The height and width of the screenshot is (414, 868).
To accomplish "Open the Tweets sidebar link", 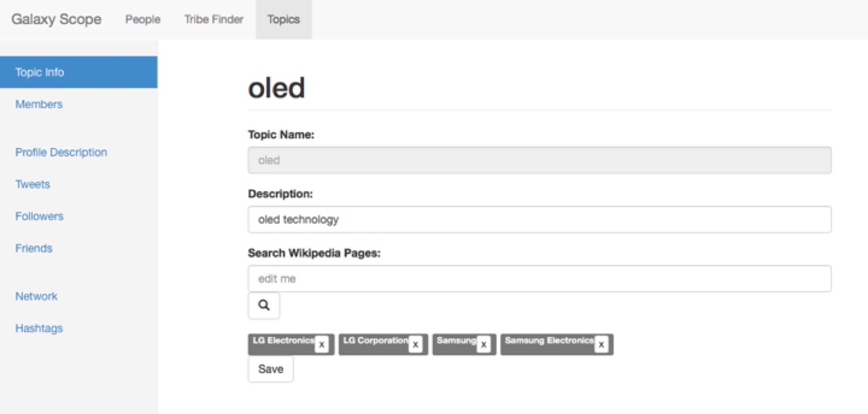I will (33, 184).
